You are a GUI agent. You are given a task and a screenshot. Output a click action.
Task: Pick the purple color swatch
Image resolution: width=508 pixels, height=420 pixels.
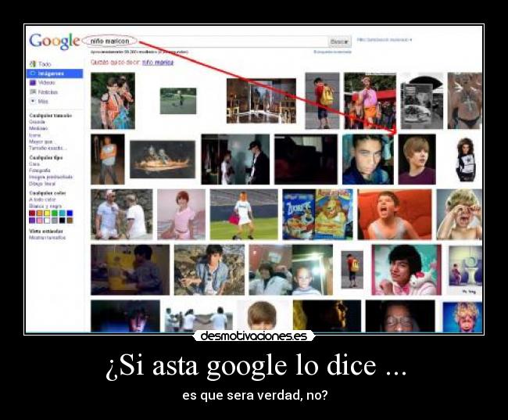pos(32,221)
